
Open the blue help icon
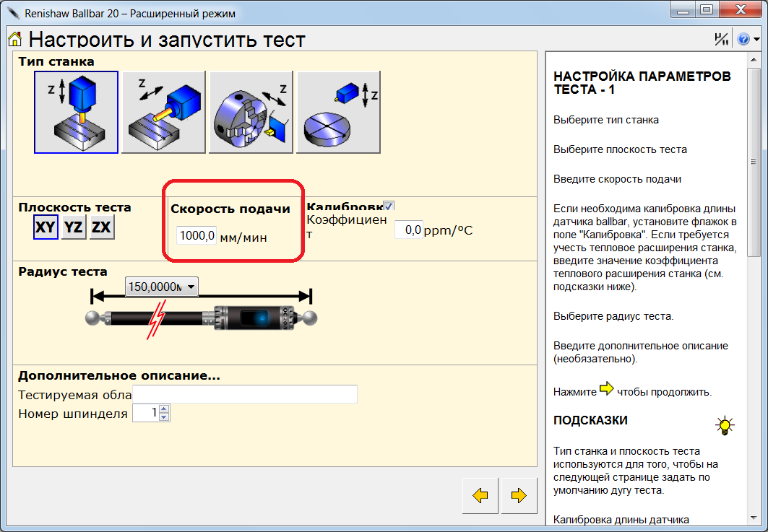point(743,39)
